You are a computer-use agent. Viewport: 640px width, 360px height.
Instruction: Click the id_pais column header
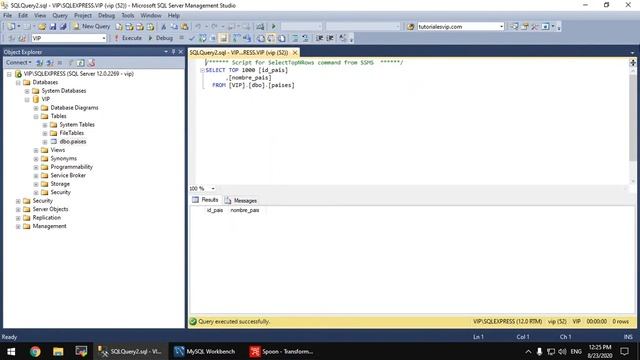pyautogui.click(x=215, y=210)
